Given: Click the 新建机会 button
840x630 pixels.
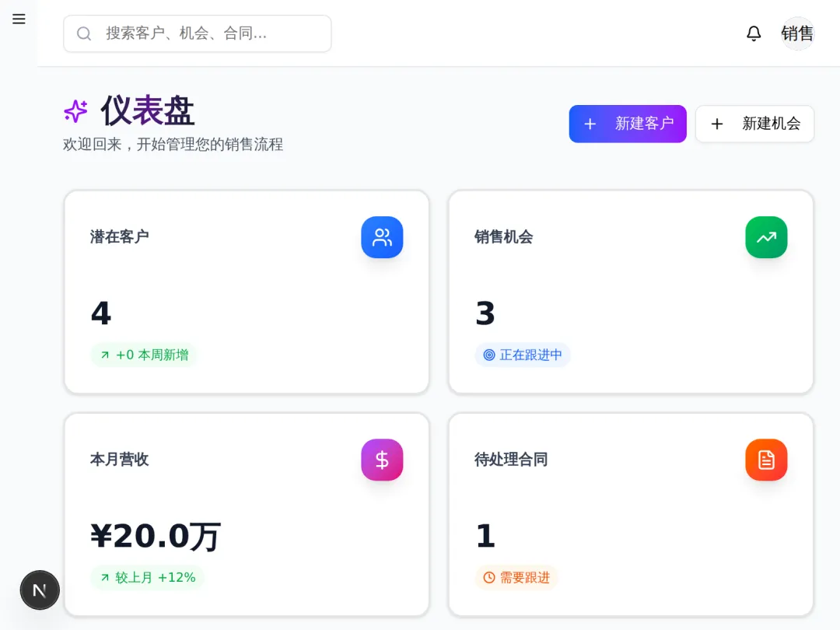Looking at the screenshot, I should coord(754,124).
